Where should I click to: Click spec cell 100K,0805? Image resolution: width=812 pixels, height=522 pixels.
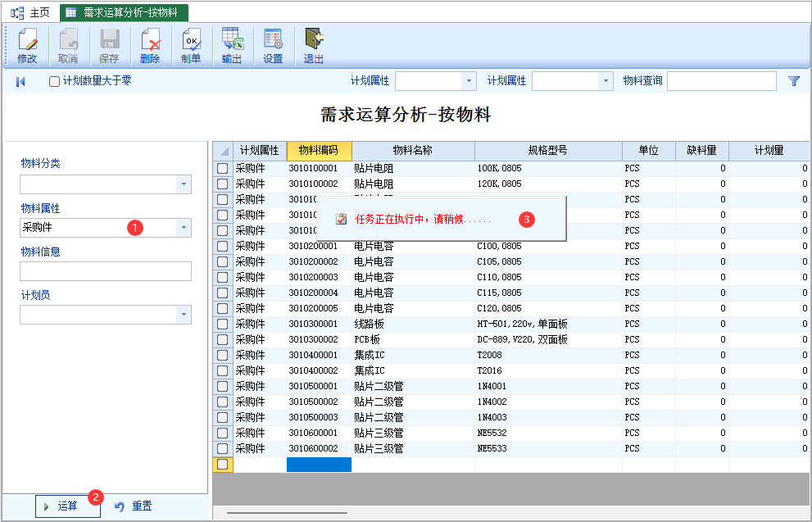[x=548, y=168]
